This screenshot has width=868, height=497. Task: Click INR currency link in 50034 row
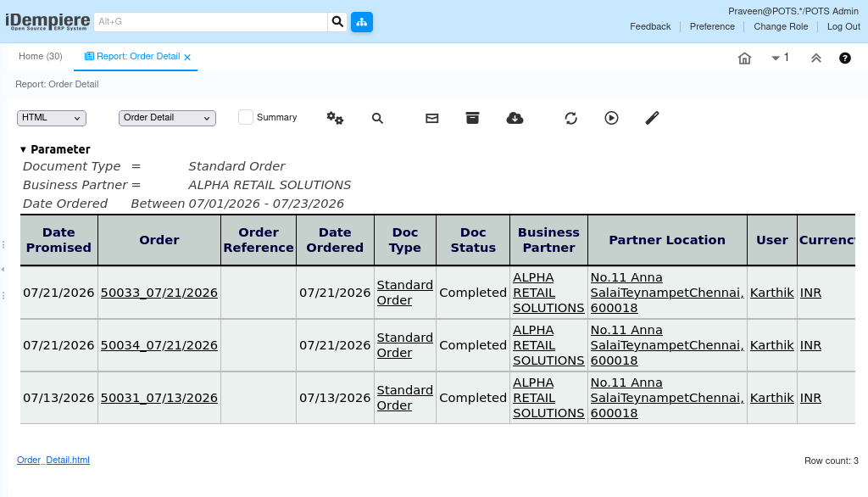click(x=810, y=345)
